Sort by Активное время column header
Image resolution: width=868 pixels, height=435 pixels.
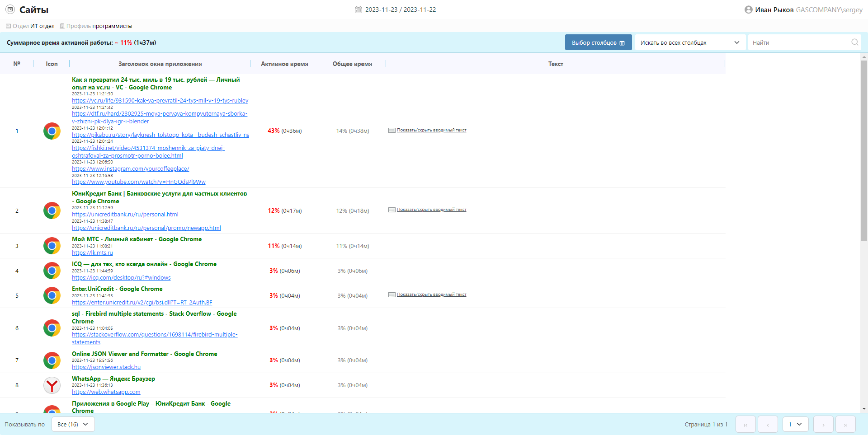tap(284, 64)
